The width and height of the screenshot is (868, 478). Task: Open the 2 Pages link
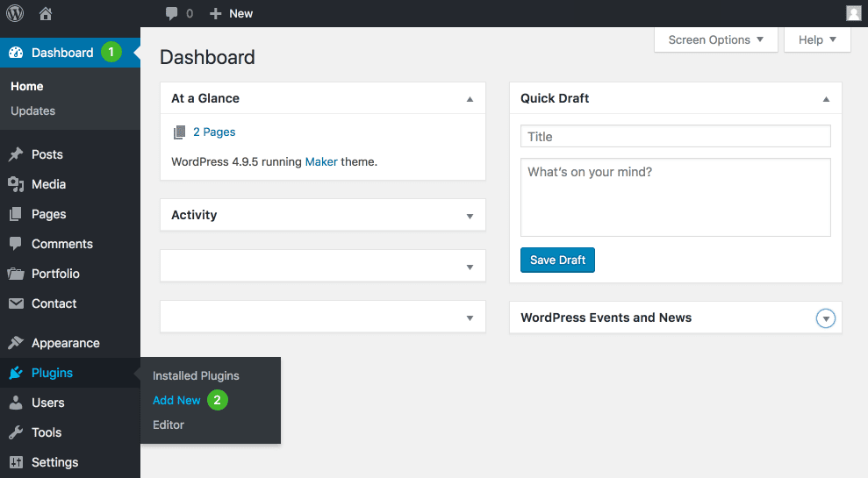(x=214, y=132)
